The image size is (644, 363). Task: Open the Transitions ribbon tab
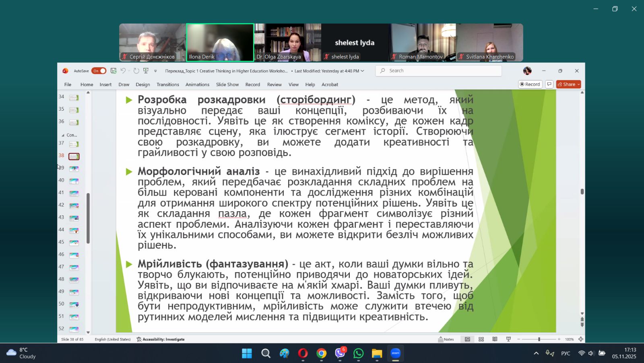(x=167, y=85)
